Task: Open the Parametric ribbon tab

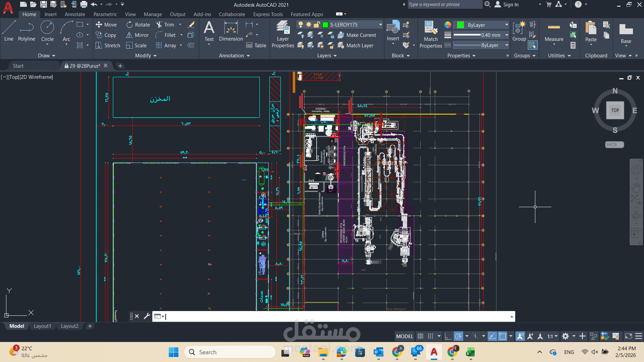Action: [105, 14]
